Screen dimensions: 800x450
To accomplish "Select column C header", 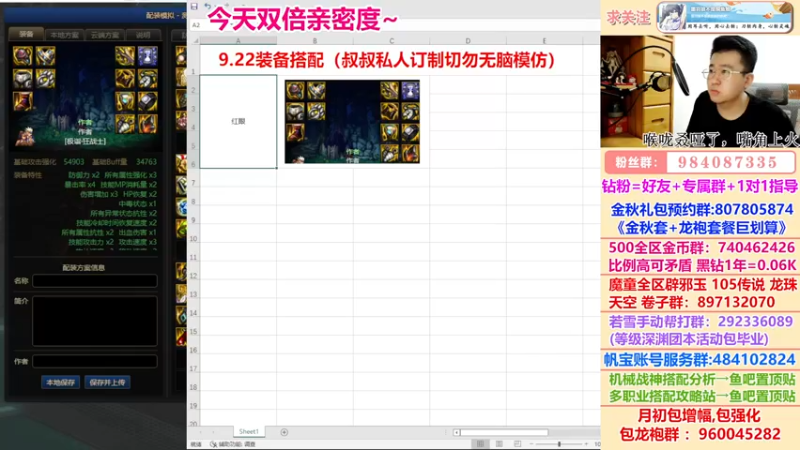I will tap(391, 41).
